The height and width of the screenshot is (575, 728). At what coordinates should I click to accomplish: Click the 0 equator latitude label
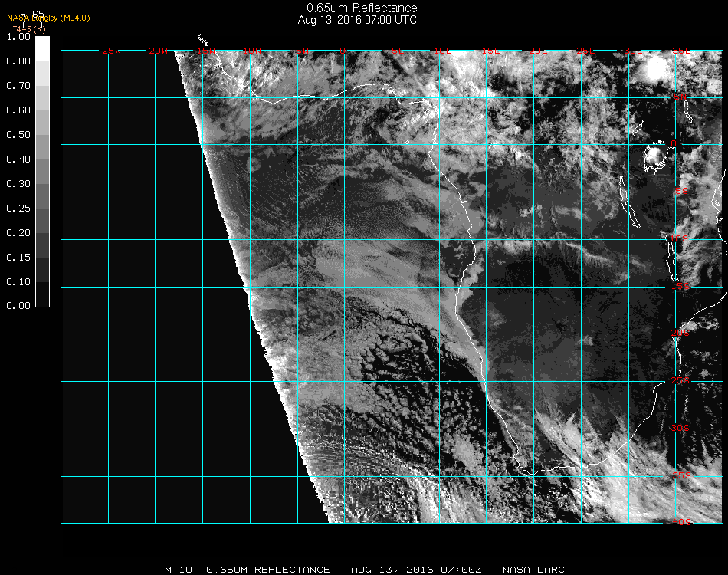point(674,143)
